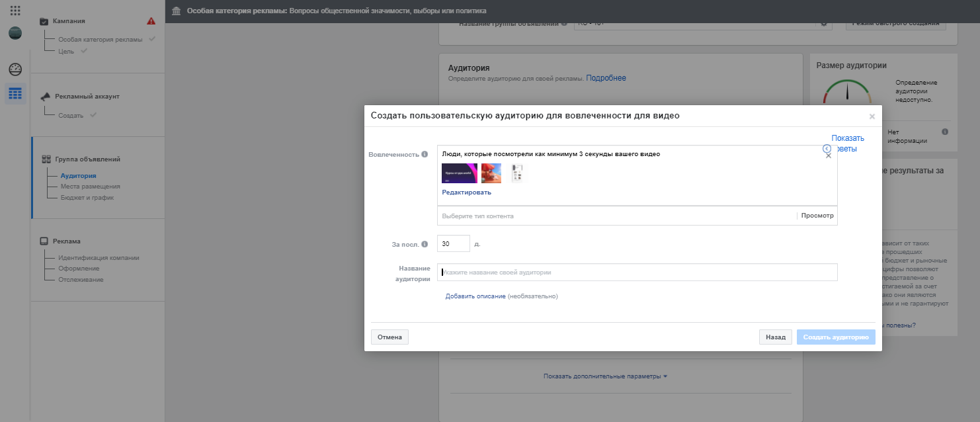Collapse tips with the circled arrow icon

pos(827,149)
